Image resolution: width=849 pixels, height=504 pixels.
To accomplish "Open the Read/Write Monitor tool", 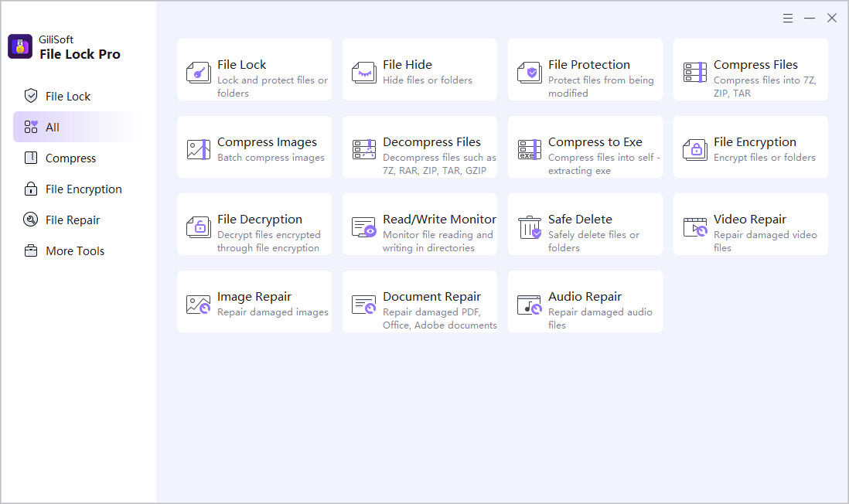I will coord(419,224).
